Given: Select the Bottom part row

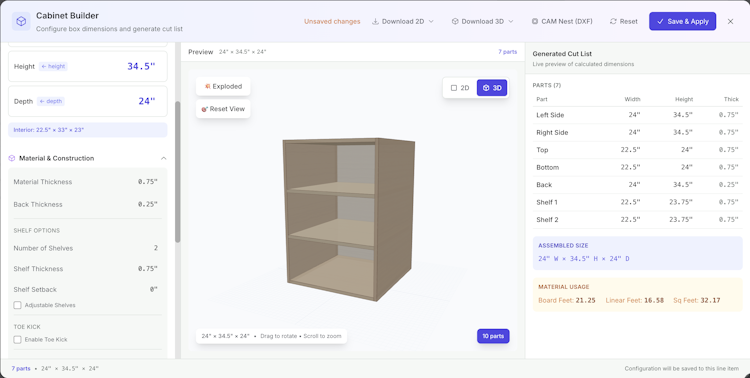Looking at the screenshot, I should tap(637, 167).
